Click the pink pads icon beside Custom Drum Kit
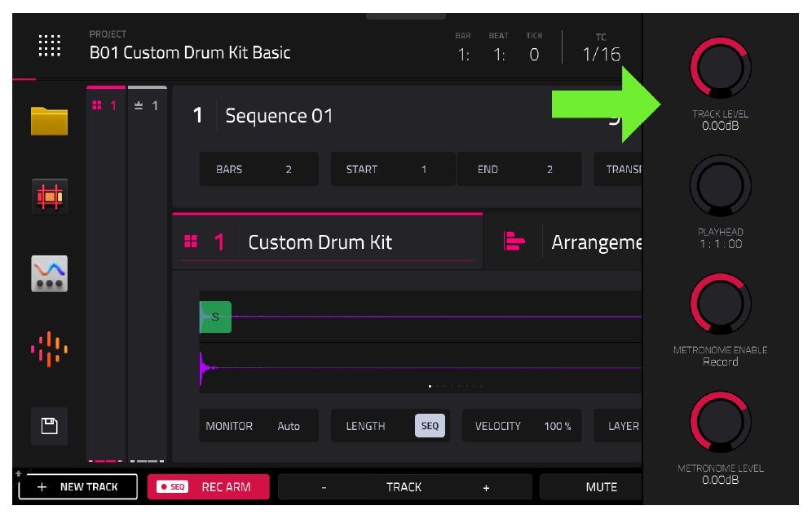Viewport: 812px width, 519px height. pyautogui.click(x=191, y=242)
